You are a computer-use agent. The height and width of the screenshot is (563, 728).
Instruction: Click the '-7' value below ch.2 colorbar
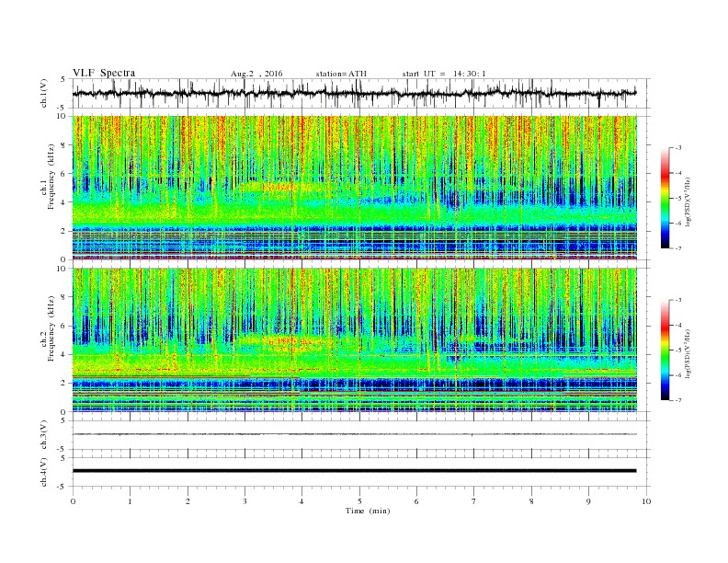[x=678, y=400]
